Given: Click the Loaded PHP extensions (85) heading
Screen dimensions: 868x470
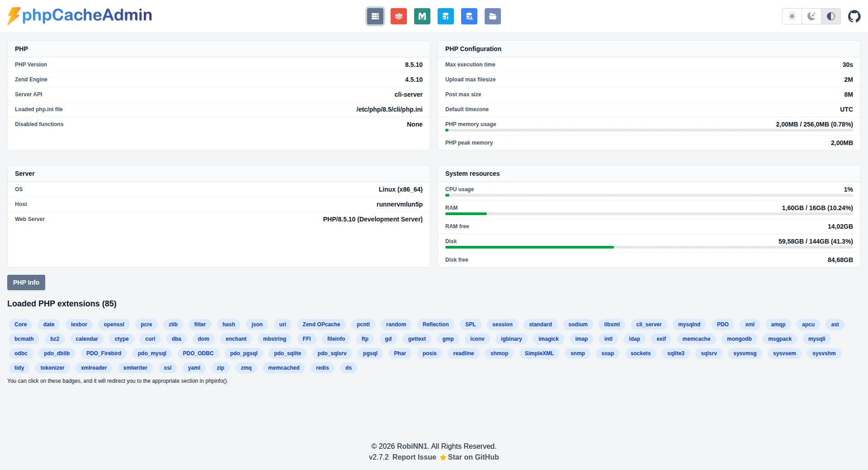Looking at the screenshot, I should [x=62, y=304].
